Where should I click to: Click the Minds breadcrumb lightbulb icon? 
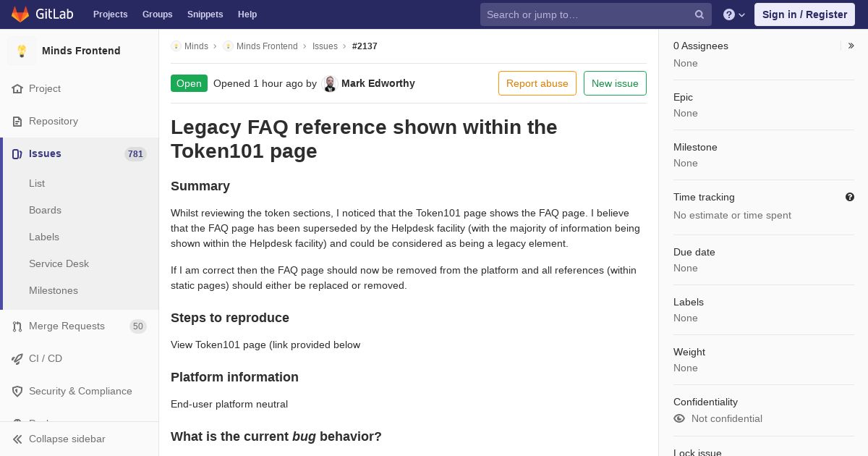coord(176,46)
